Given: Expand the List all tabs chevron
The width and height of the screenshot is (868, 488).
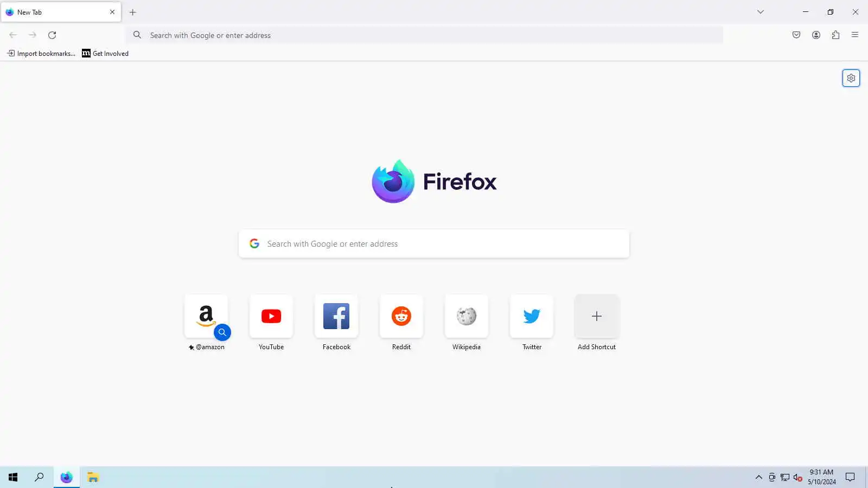Looking at the screenshot, I should tap(761, 12).
